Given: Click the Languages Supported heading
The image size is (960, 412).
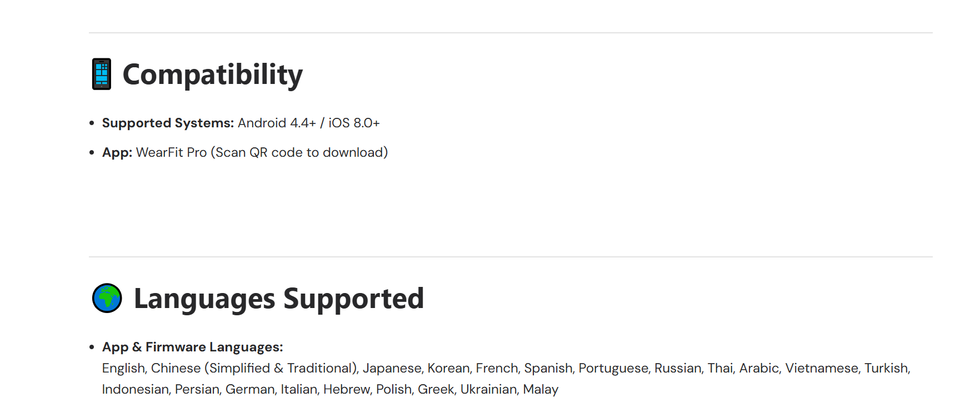Looking at the screenshot, I should pos(278,298).
